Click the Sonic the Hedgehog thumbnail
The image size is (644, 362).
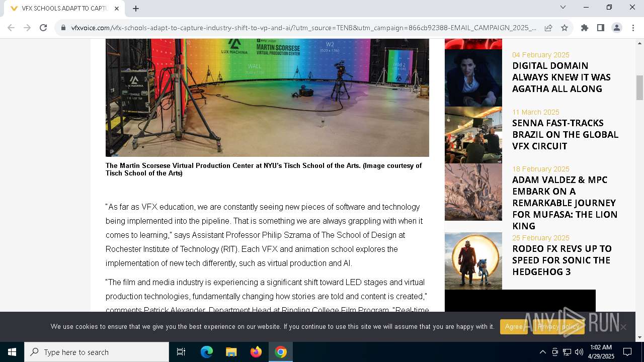tap(473, 261)
